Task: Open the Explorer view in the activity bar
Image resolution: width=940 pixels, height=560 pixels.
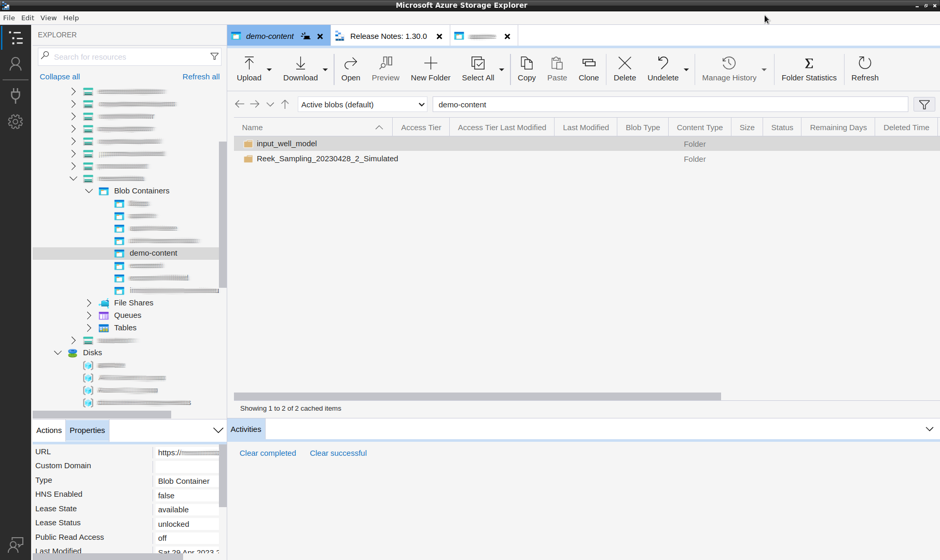Action: (x=16, y=37)
